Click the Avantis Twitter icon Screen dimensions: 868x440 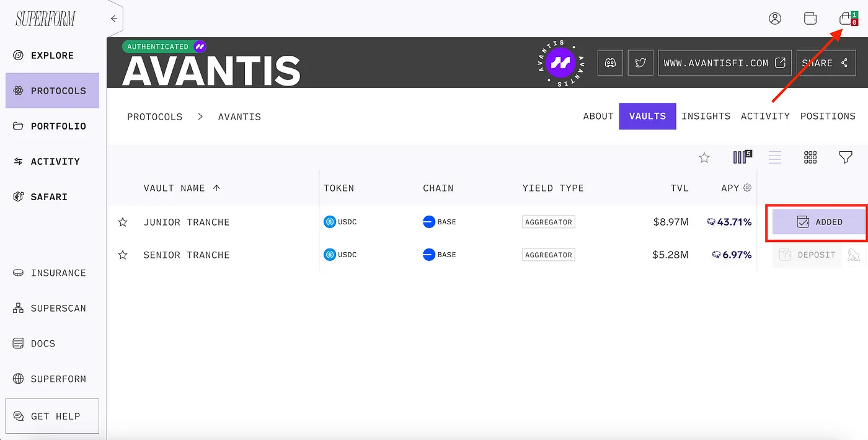coord(640,63)
